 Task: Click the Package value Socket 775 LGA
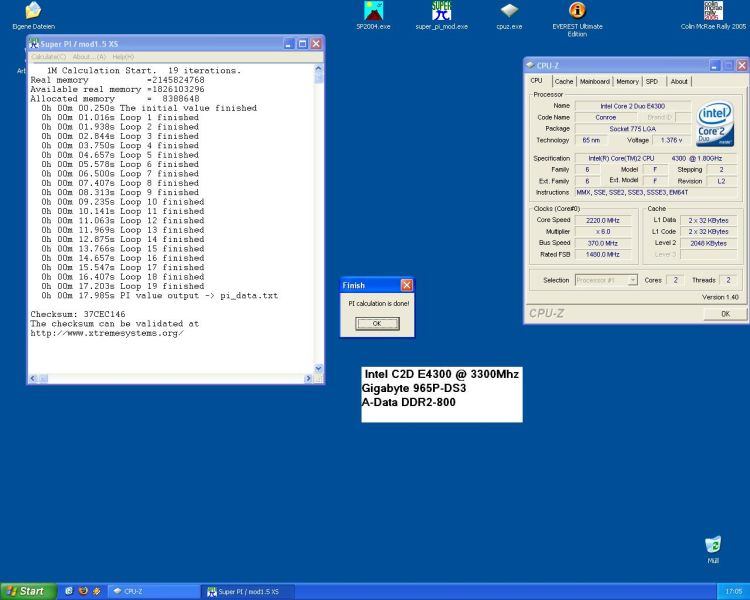632,129
